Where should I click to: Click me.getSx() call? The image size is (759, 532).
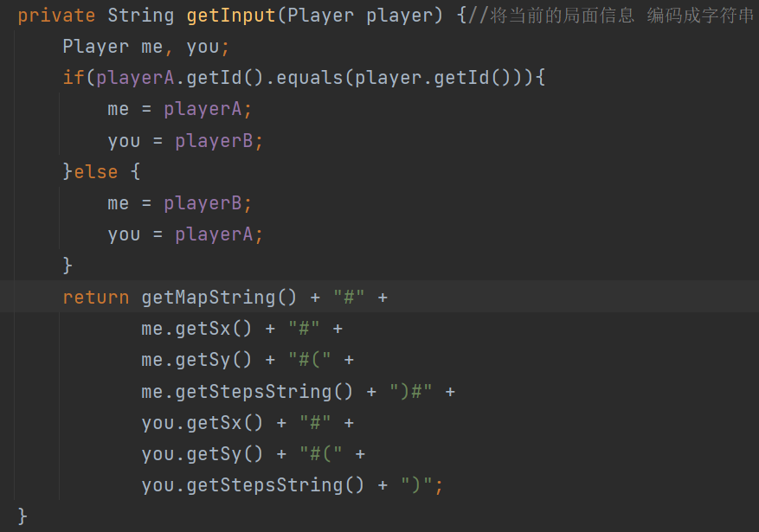point(196,329)
